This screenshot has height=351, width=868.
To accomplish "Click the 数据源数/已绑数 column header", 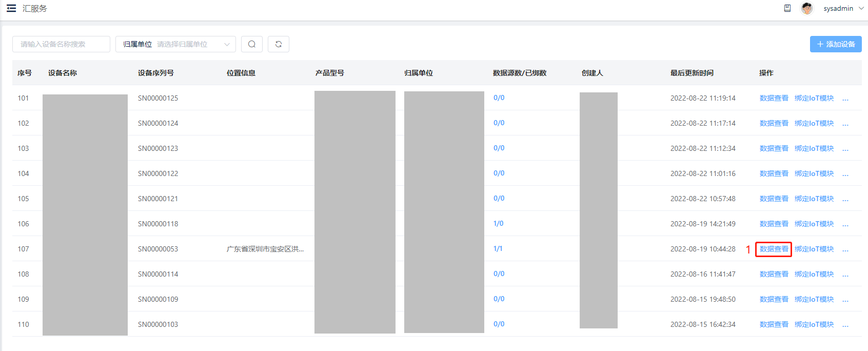I will pyautogui.click(x=520, y=73).
